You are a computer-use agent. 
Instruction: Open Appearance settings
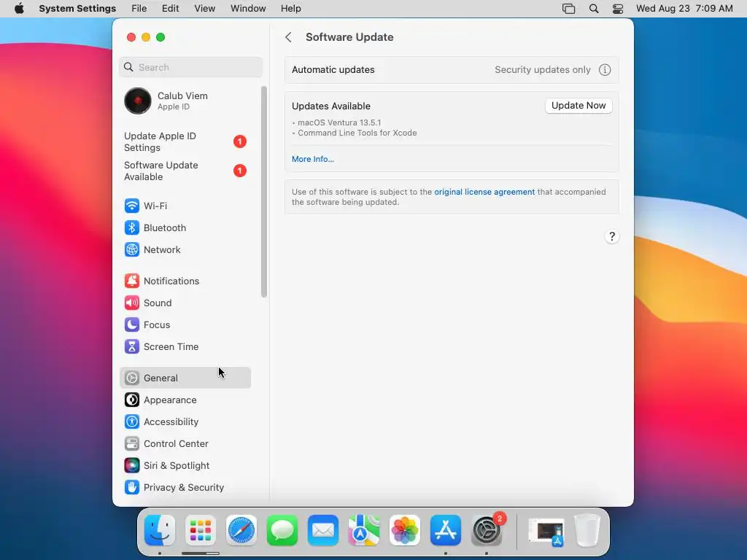[x=185, y=400]
